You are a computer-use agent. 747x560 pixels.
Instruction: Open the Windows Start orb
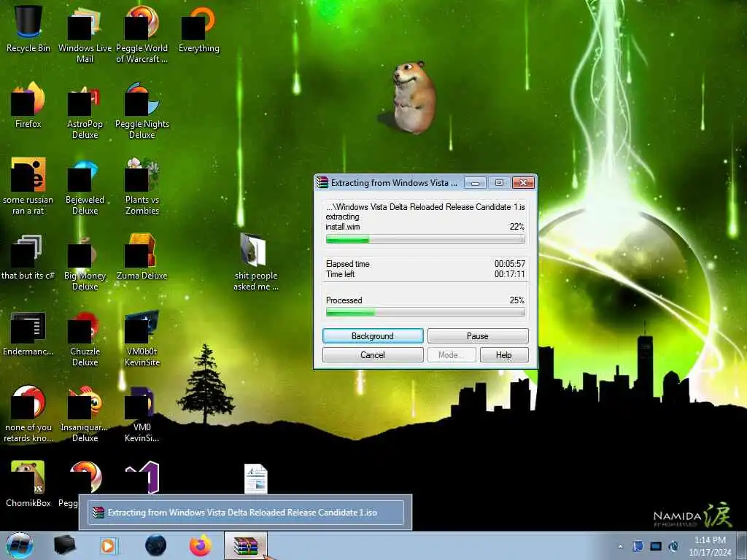tap(20, 545)
